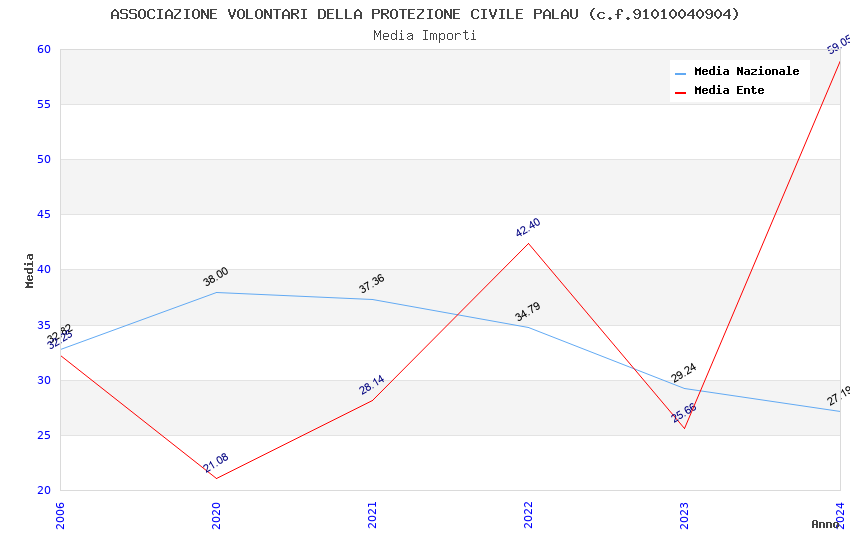Viewport: 850px width, 550px height.
Task: Click the red Media Ente legend line
Action: point(680,92)
